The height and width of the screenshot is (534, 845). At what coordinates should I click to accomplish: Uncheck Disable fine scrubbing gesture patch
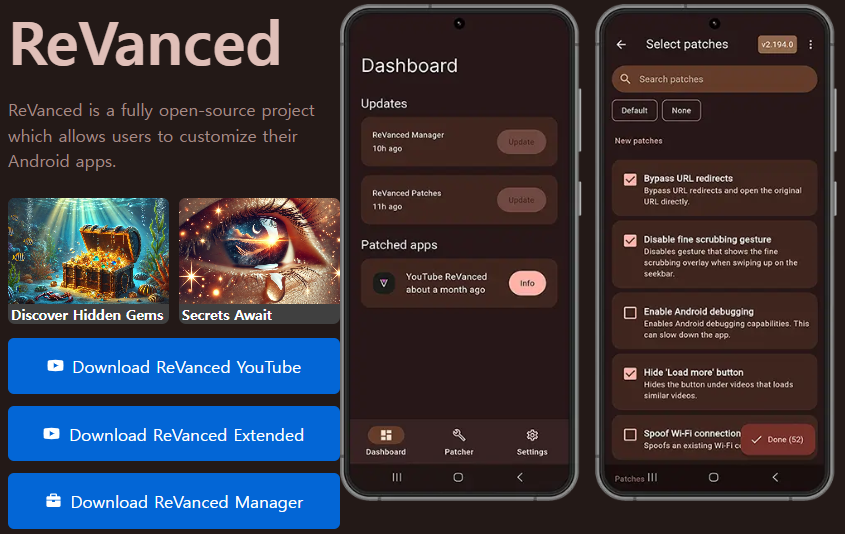630,240
